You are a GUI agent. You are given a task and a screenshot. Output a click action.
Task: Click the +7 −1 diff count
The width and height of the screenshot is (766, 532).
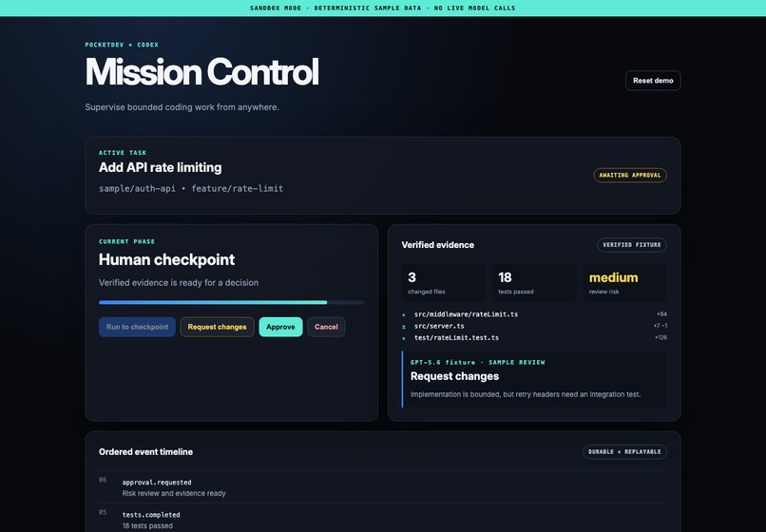tap(660, 326)
